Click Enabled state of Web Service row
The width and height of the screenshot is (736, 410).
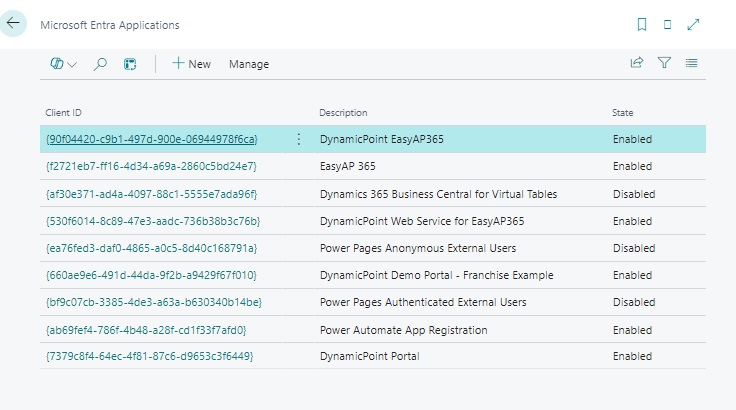pos(632,221)
